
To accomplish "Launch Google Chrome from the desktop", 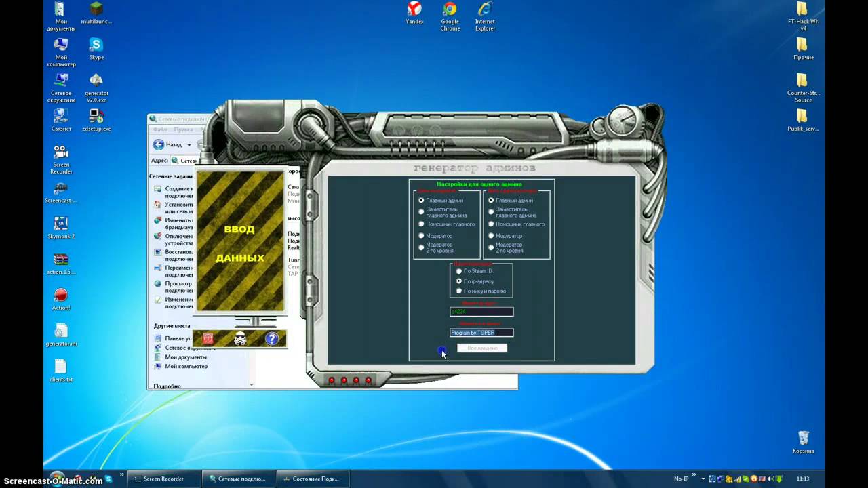I will (x=450, y=16).
